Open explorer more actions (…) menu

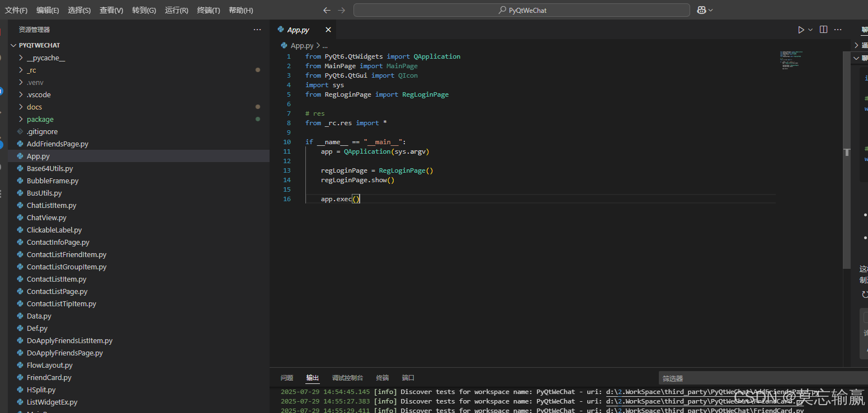click(x=257, y=30)
